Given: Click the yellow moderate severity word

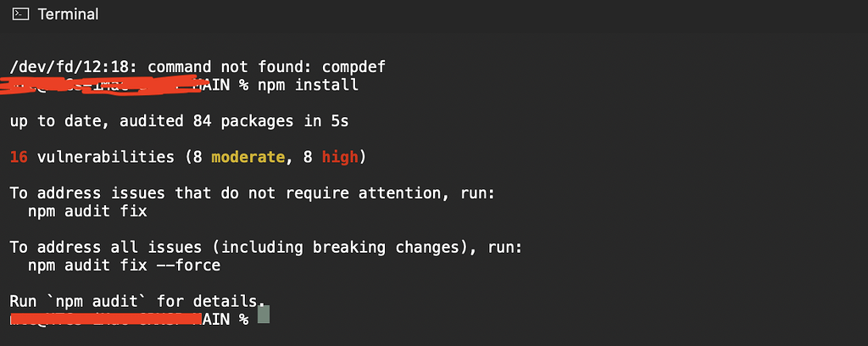Looking at the screenshot, I should (248, 157).
